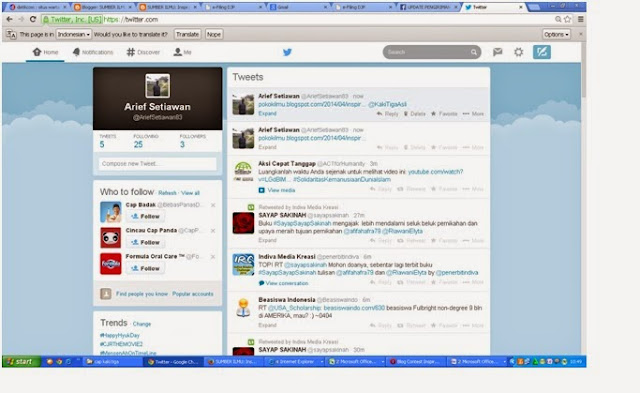Click the browser address bar URL
Viewport: 640px width, 393px height.
click(x=131, y=19)
